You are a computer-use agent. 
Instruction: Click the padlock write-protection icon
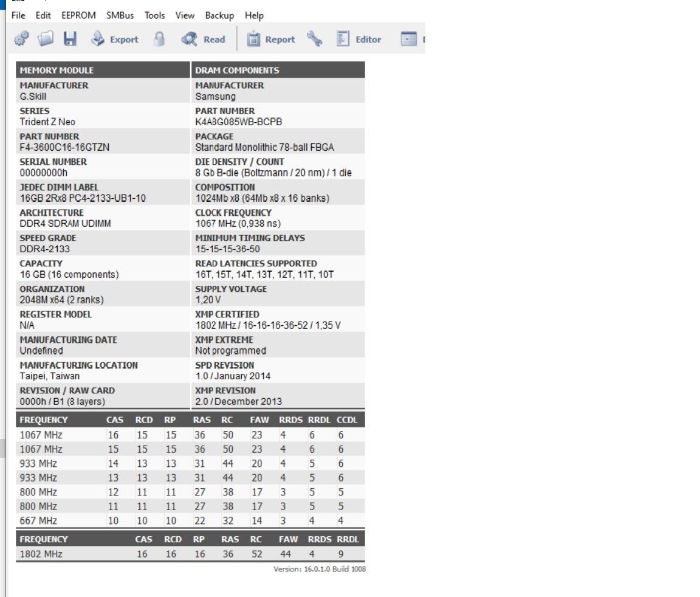(x=159, y=39)
